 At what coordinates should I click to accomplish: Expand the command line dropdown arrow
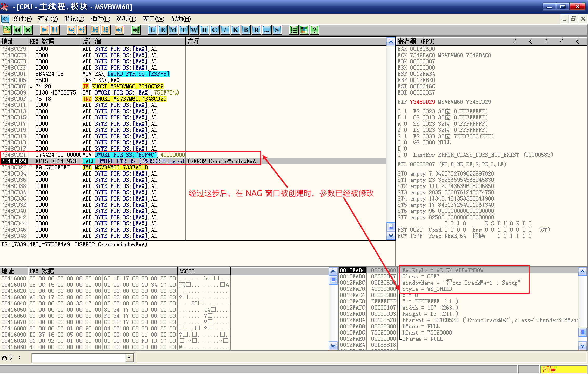[x=129, y=358]
